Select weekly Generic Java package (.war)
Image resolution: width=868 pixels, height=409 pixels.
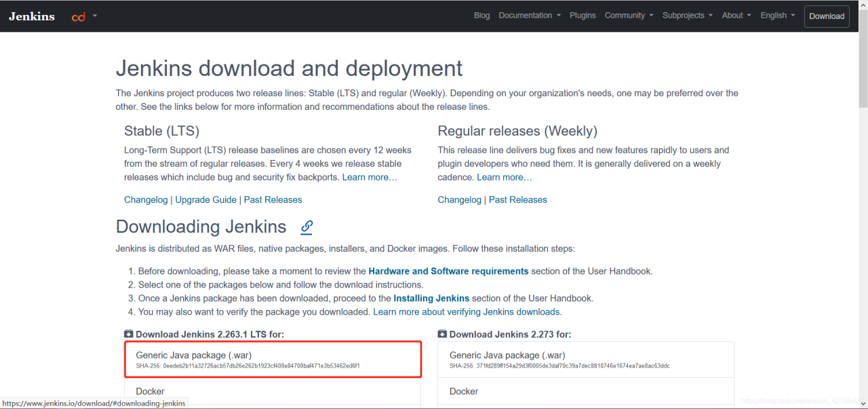(586, 359)
